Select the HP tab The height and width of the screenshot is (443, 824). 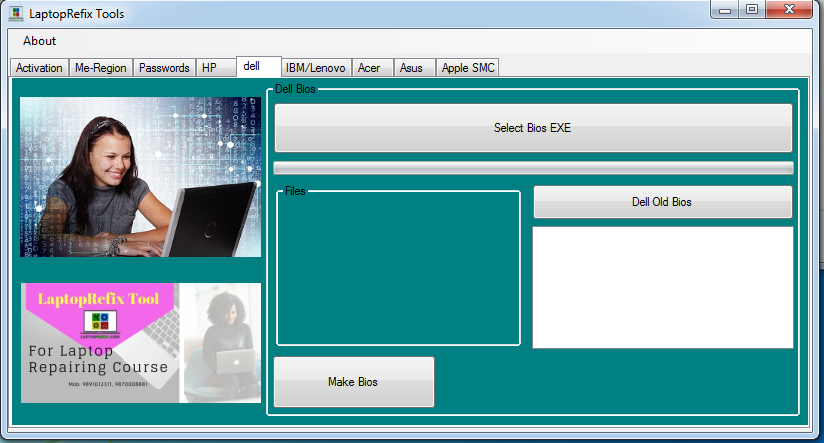215,68
